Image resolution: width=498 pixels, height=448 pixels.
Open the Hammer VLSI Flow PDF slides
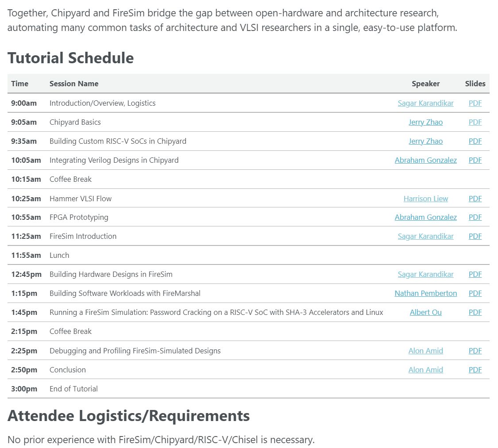pyautogui.click(x=475, y=198)
